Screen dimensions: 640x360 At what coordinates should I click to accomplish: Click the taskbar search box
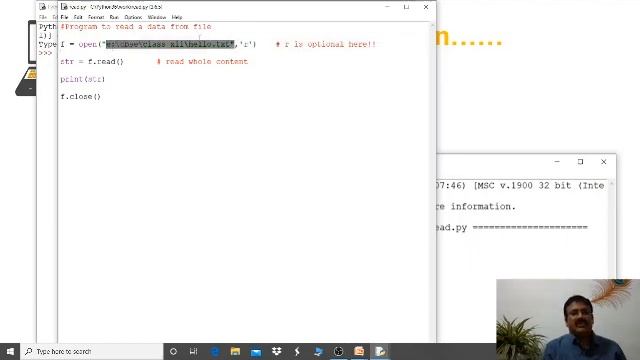(92, 351)
